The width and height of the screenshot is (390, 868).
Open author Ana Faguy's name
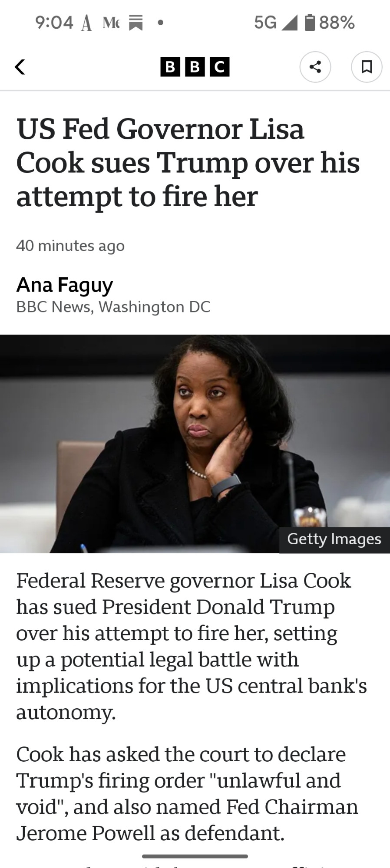[x=65, y=285]
